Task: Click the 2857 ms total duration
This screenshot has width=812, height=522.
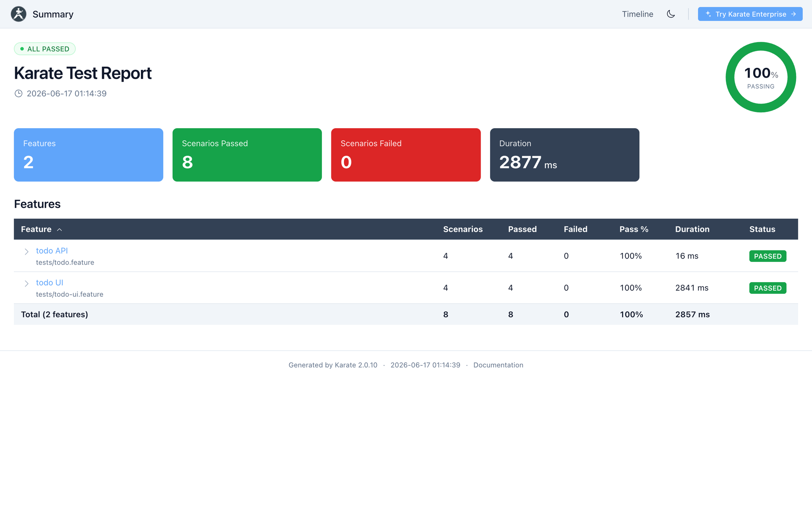Action: coord(693,315)
